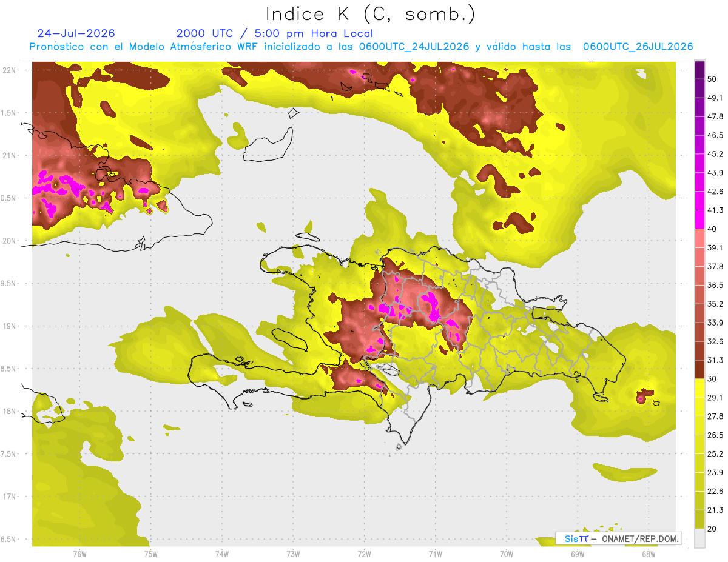The height and width of the screenshot is (562, 728).
Task: Click the 18N latitude label
Action: point(10,411)
